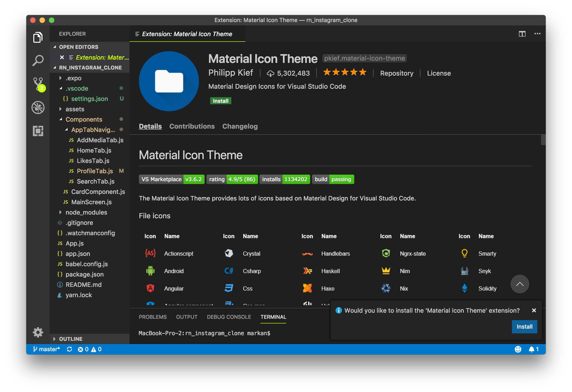Open the Debug view icon

click(x=38, y=107)
